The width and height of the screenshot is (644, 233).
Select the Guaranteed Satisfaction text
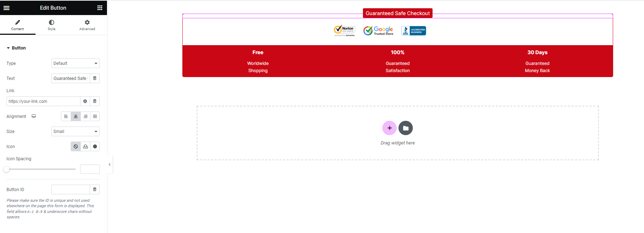[x=398, y=67]
